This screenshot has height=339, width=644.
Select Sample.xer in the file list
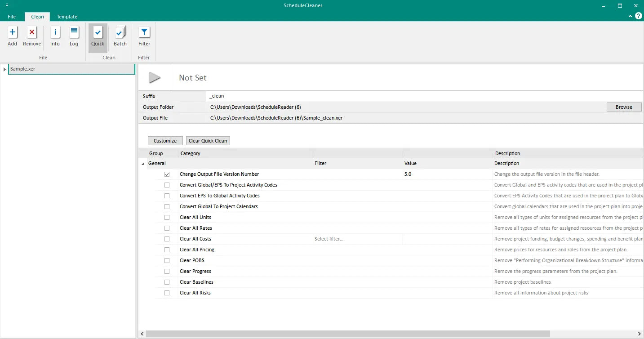coord(71,69)
